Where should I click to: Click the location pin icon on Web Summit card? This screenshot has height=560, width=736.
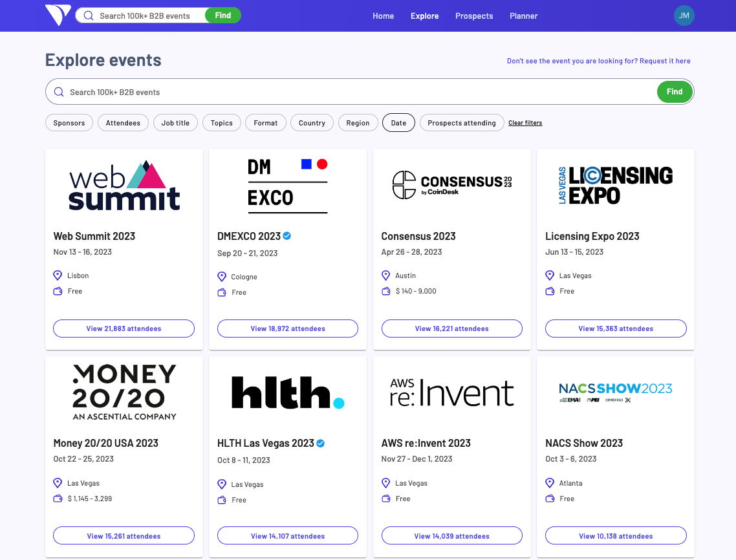tap(57, 275)
